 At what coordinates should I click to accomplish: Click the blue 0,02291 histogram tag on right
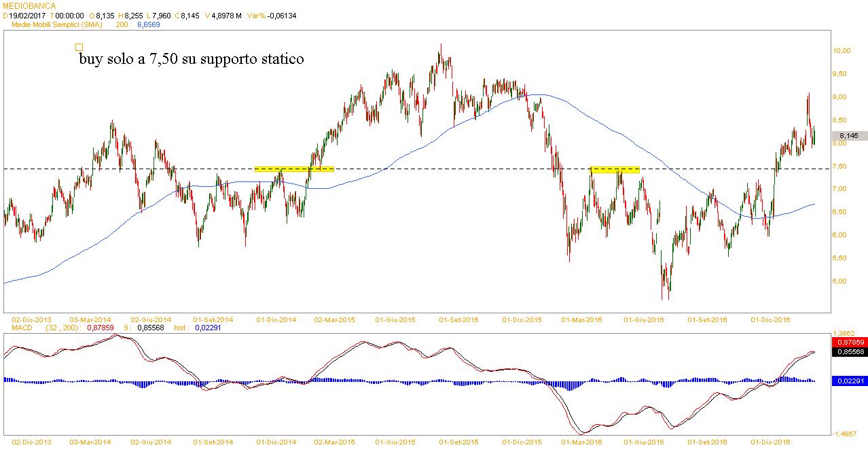pos(849,381)
